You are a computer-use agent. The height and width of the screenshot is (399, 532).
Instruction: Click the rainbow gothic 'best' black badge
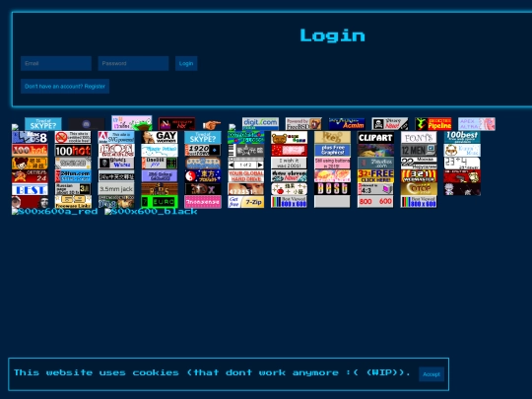[x=333, y=189]
